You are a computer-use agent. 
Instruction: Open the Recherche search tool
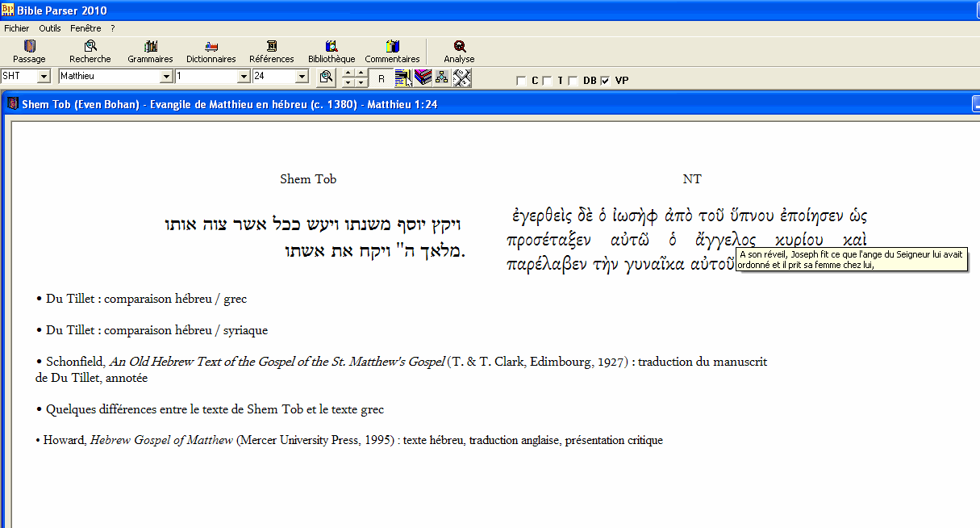click(90, 52)
